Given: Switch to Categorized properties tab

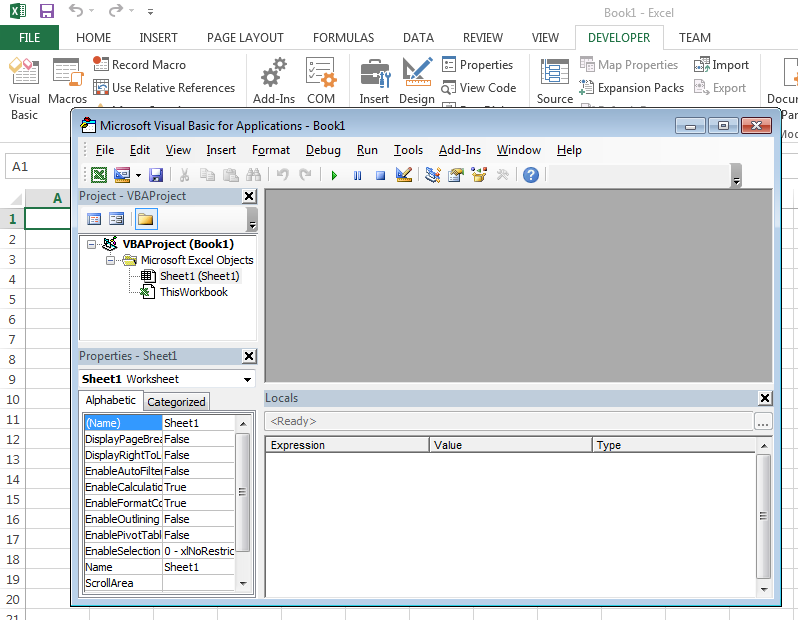Looking at the screenshot, I should coord(176,402).
